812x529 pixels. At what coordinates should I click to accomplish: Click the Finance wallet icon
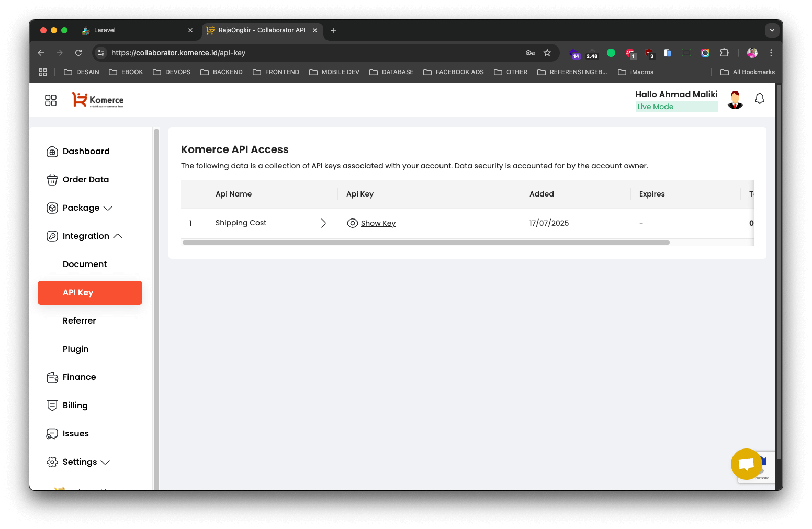(x=52, y=377)
